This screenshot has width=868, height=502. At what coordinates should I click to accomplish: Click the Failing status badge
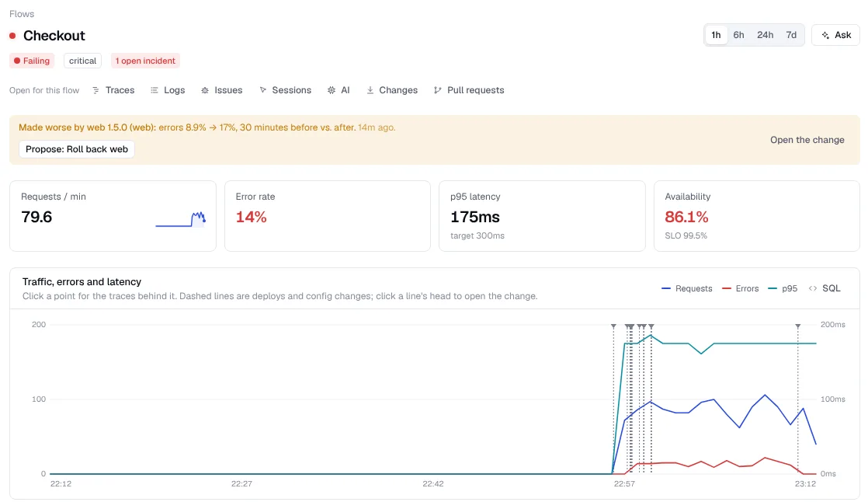coord(32,61)
